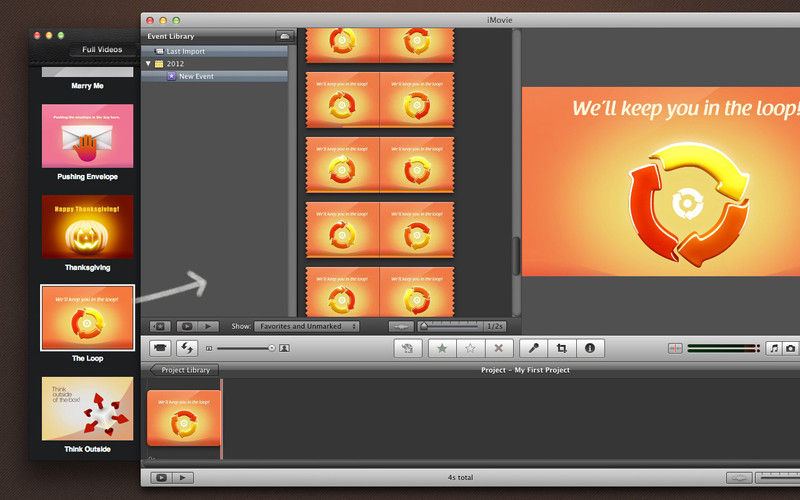
Task: Click the green zoom button of iMovie window
Action: tap(176, 20)
